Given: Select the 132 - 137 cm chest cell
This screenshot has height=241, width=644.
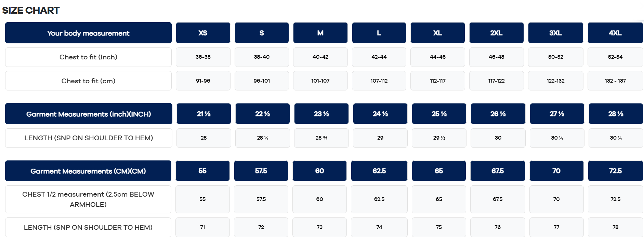Looking at the screenshot, I should point(615,81).
